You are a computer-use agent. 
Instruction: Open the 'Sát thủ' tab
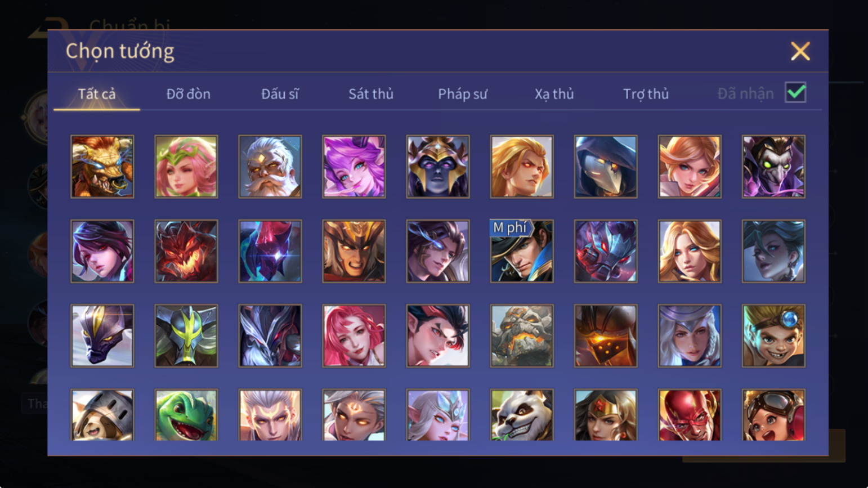click(x=371, y=94)
